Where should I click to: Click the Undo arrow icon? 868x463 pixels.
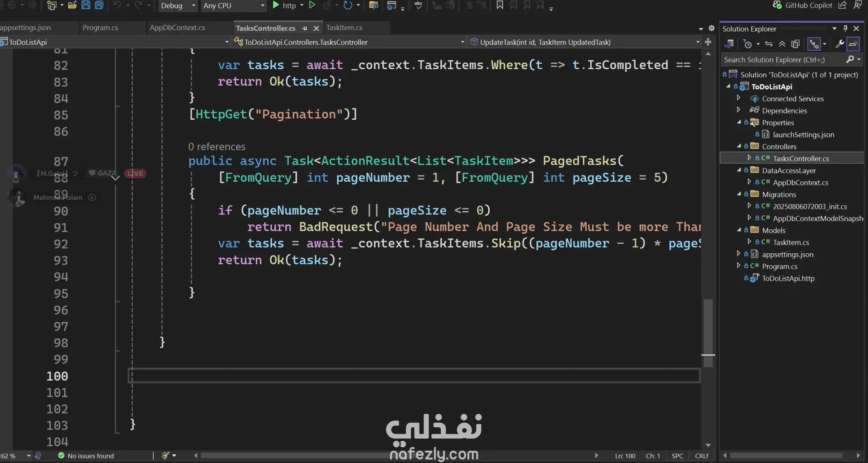118,5
